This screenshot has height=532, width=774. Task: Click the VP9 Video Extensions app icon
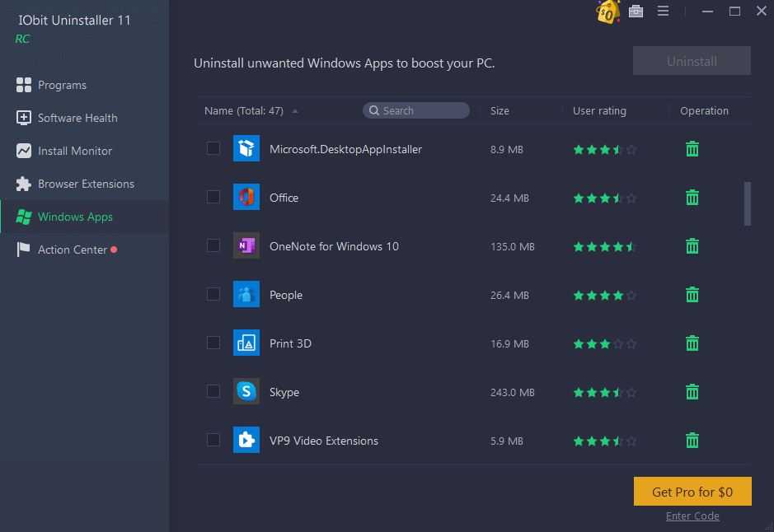(246, 439)
